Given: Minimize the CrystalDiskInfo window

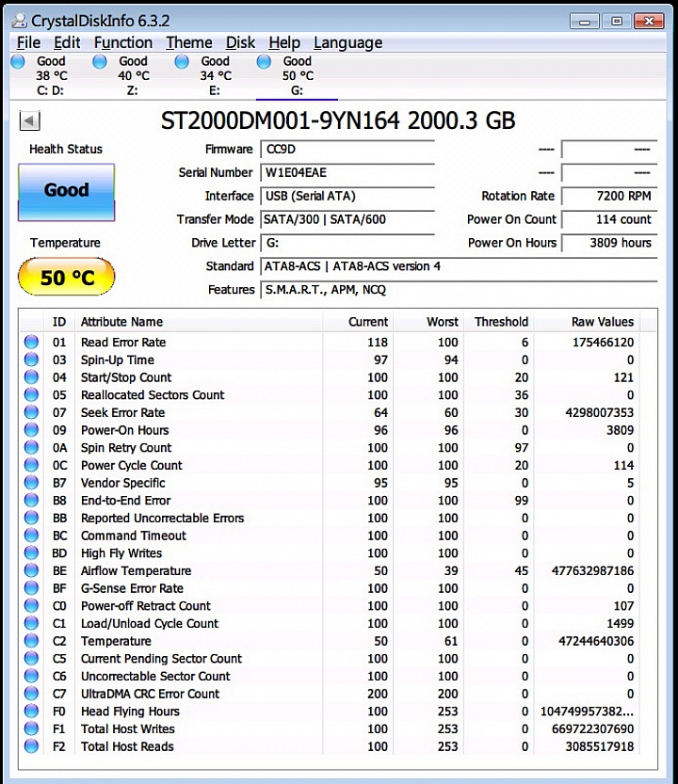Looking at the screenshot, I should [584, 21].
